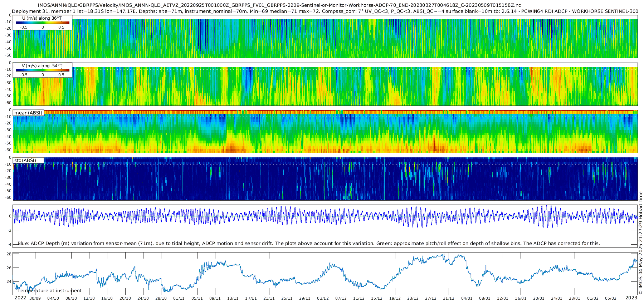Click the V velocity colorbar legend
Viewport: 644px width, 304px height.
(x=43, y=70)
